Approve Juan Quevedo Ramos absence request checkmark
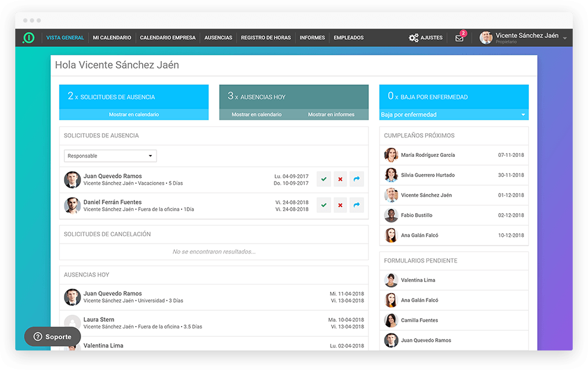Image resolution: width=588 pixels, height=370 pixels. 324,179
